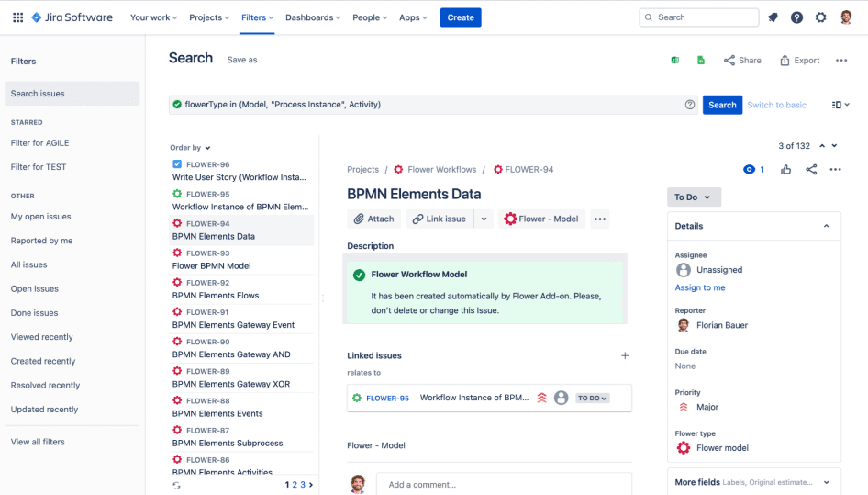Click the help question mark icon
This screenshot has width=868, height=495.
(x=796, y=17)
